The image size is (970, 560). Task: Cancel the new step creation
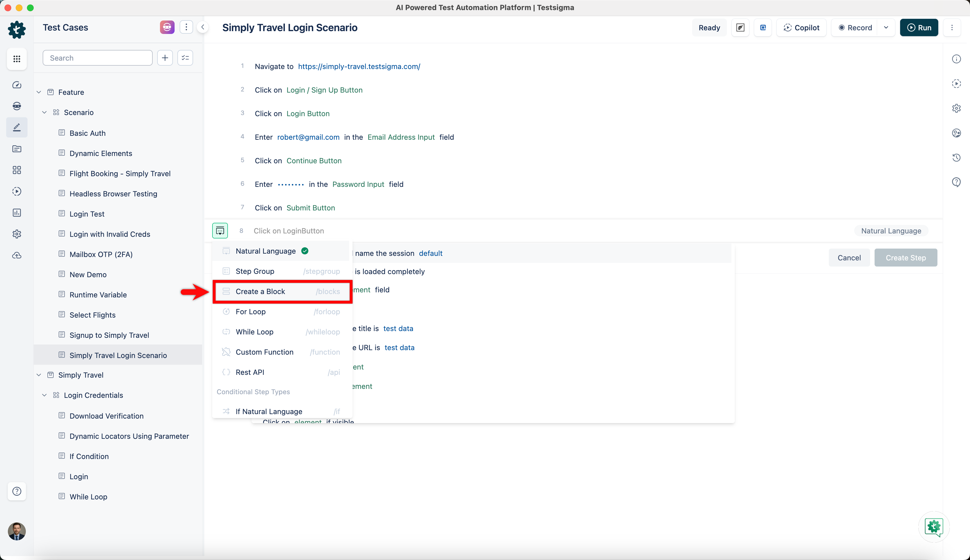coord(849,258)
